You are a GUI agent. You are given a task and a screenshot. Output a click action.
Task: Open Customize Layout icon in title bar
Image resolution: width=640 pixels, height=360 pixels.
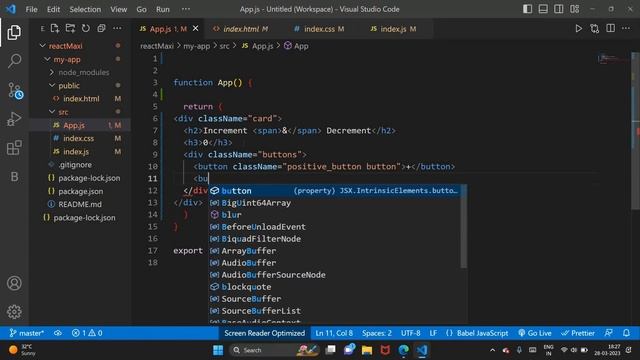point(575,9)
